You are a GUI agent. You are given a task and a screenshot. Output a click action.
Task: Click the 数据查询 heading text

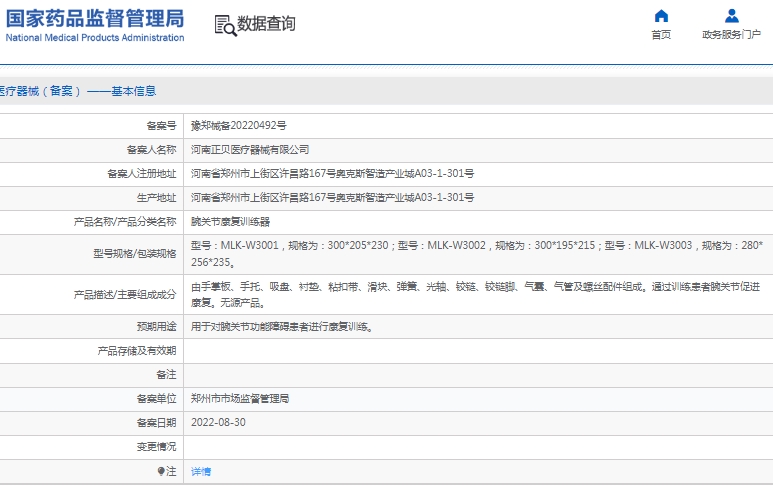pos(266,24)
